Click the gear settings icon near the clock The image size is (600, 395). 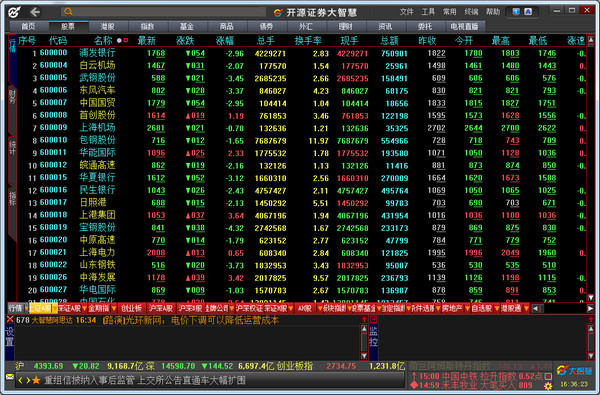coord(548,386)
